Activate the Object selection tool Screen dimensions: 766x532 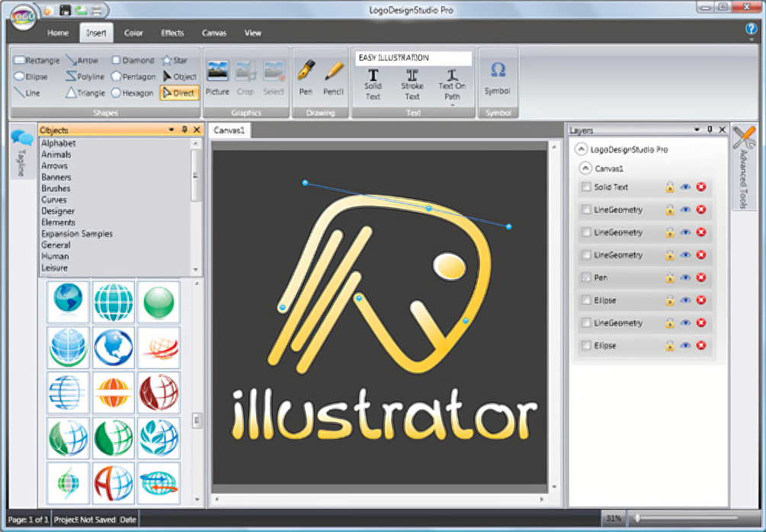(179, 77)
